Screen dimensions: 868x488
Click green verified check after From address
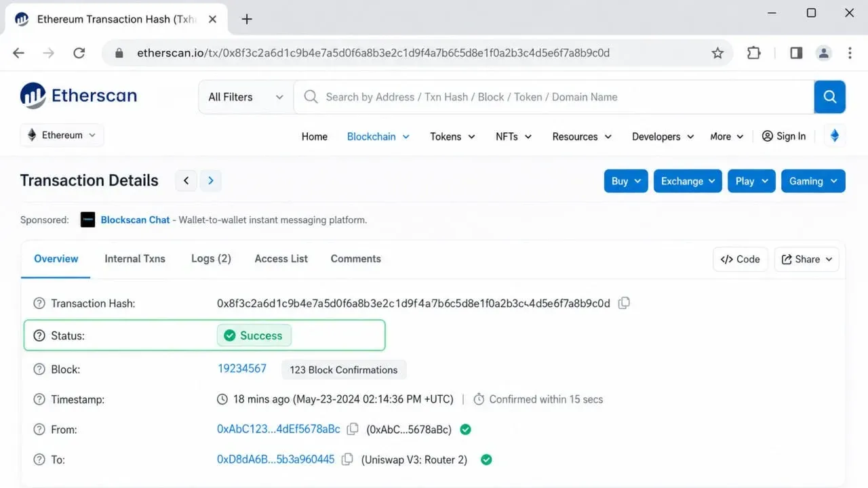(x=465, y=429)
